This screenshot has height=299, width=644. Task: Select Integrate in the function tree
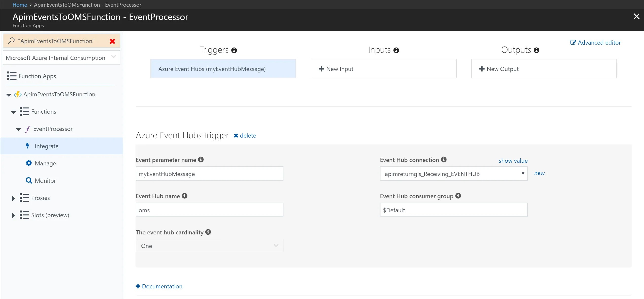62,146
